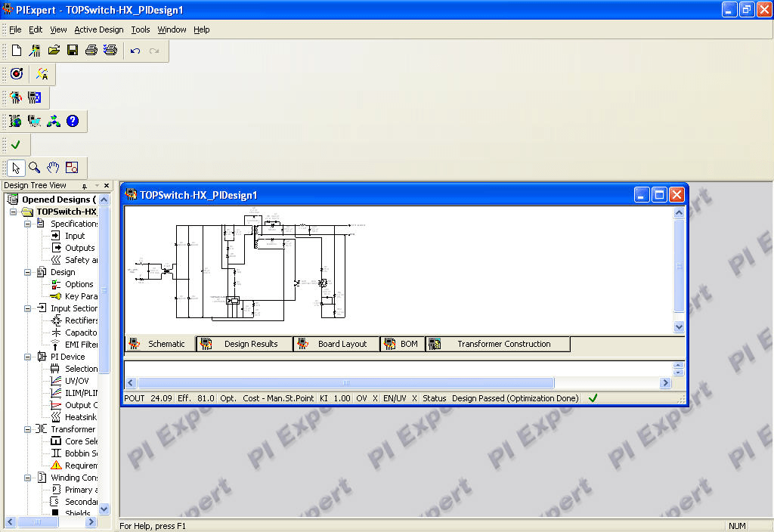Screen dimensions: 774x532
Task: Collapse the Winding Construction tree node
Action: 28,478
